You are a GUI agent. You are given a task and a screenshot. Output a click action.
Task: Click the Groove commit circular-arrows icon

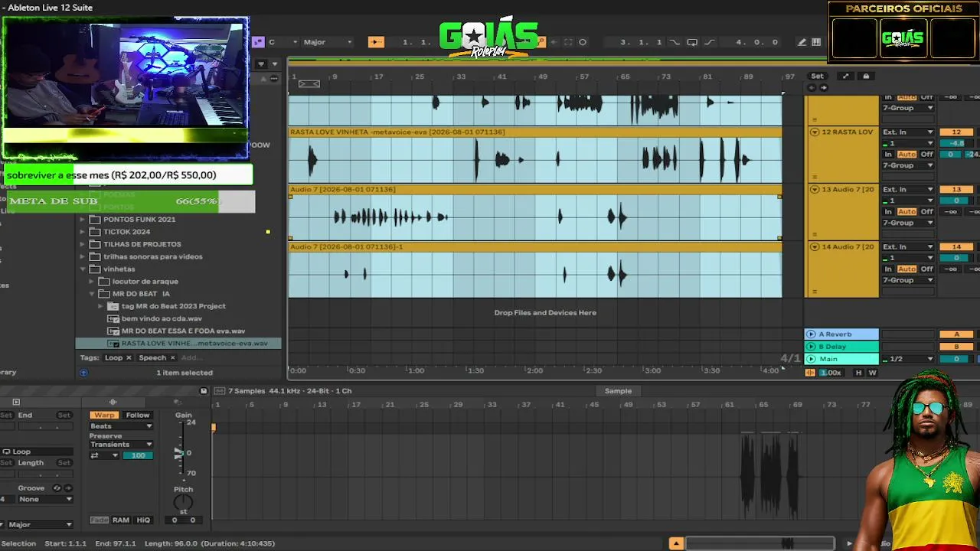click(57, 487)
